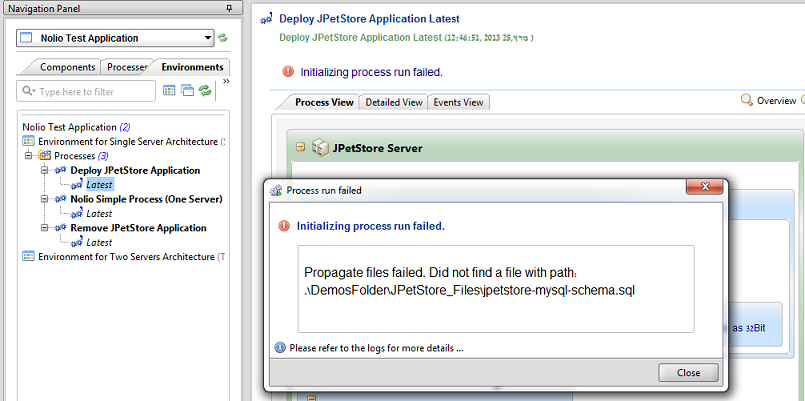This screenshot has height=401, width=805.
Task: Select the Processes folder icon
Action: pos(45,156)
